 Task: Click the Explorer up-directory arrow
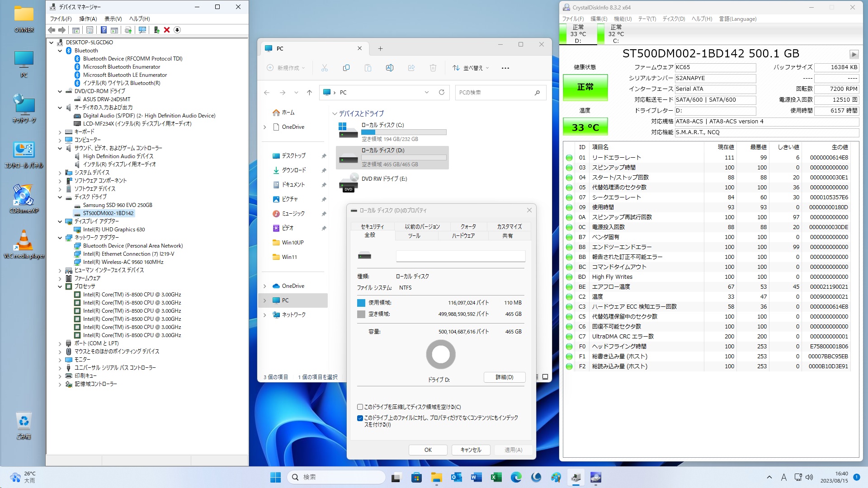(309, 93)
